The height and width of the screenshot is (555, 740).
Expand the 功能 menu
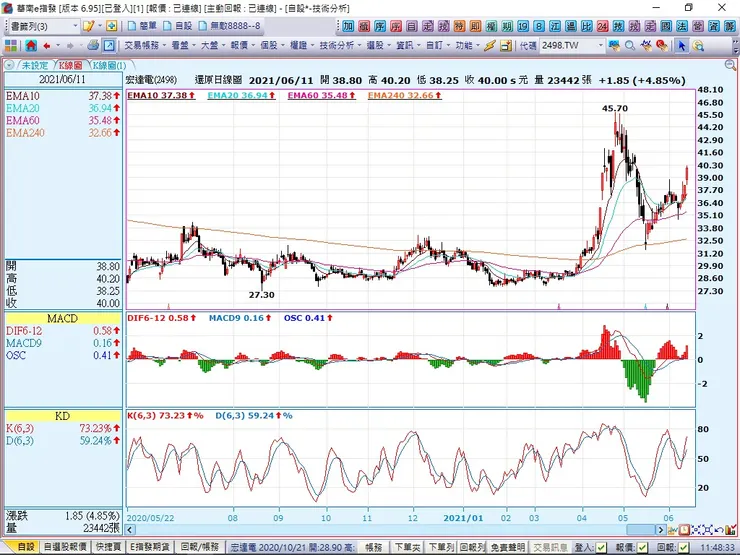(467, 46)
